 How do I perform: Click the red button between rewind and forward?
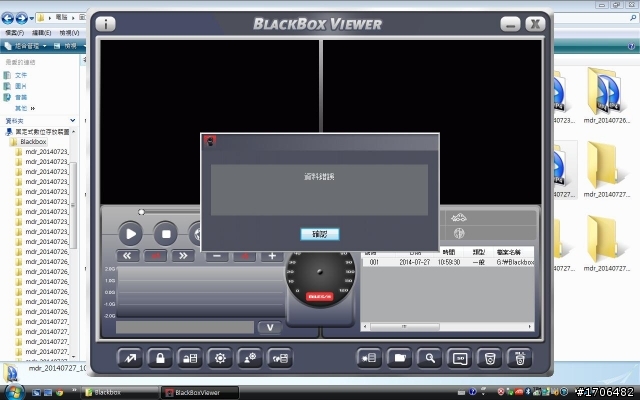(x=155, y=256)
